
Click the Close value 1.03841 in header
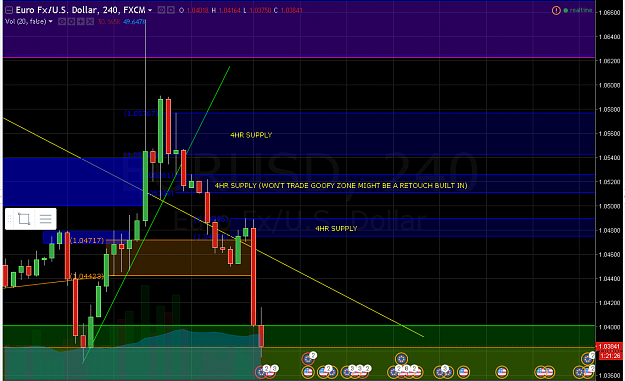pos(291,10)
